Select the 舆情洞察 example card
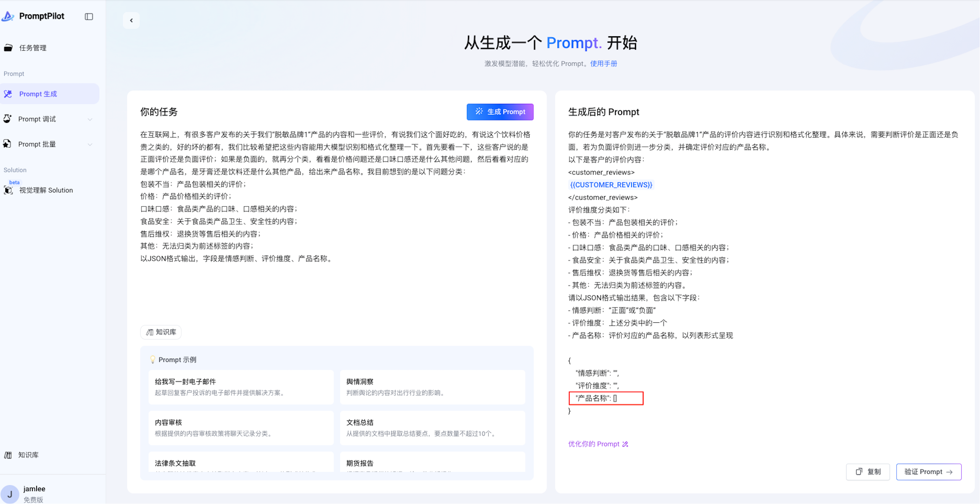This screenshot has width=980, height=504. 432,387
